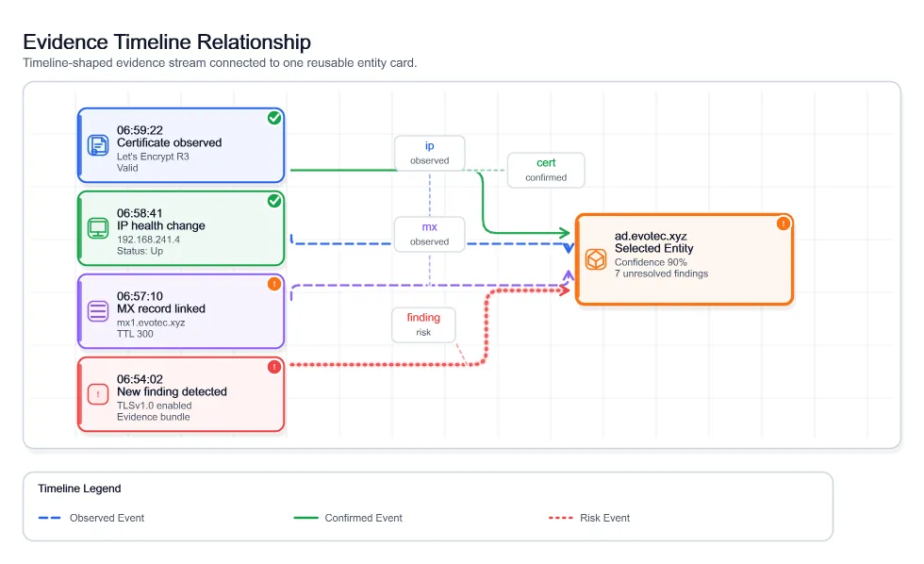This screenshot has width=924, height=564.
Task: Open the New finding detected event card
Action: [x=181, y=395]
